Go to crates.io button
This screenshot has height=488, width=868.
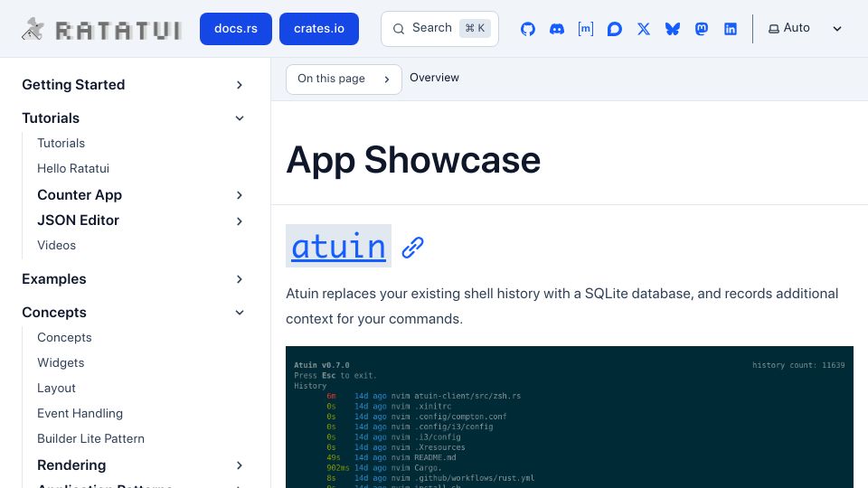tap(319, 29)
